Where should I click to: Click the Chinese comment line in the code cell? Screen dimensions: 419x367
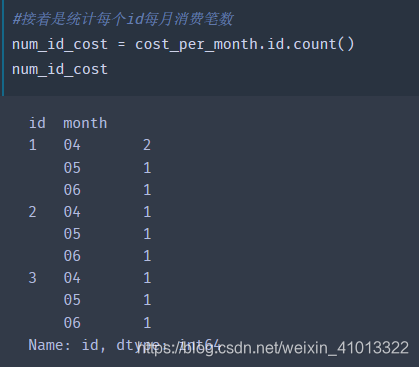(x=122, y=19)
